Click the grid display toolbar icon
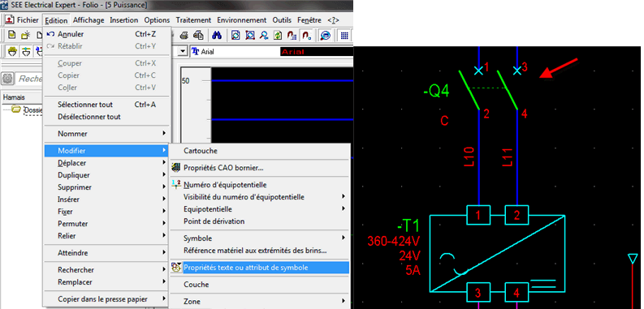The height and width of the screenshot is (309, 644). [344, 36]
